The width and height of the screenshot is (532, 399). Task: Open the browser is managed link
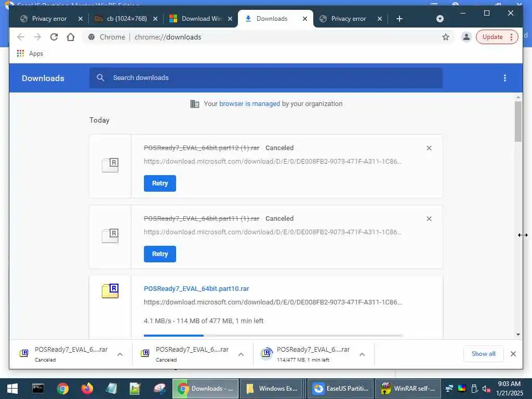[250, 104]
